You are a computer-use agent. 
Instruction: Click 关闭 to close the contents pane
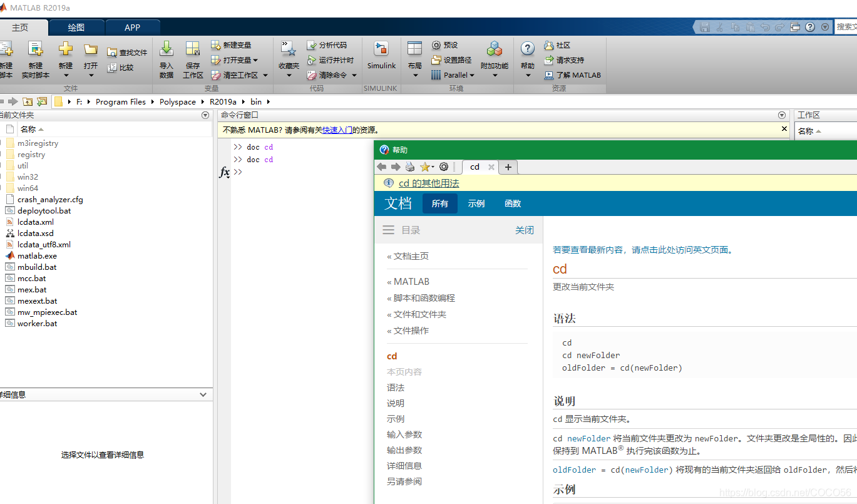click(x=525, y=230)
